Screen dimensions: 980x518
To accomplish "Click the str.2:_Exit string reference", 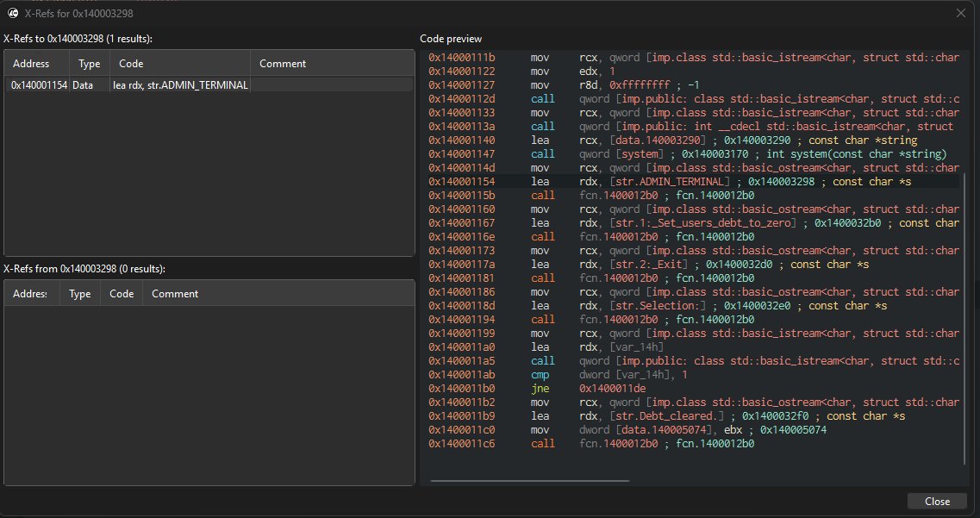I will click(621, 264).
